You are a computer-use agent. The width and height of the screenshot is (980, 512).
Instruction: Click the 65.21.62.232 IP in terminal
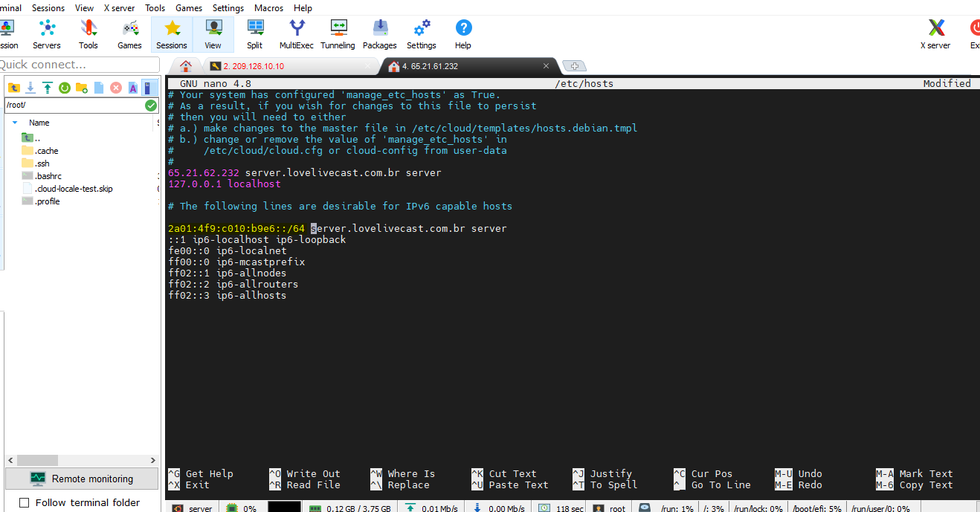coord(204,172)
